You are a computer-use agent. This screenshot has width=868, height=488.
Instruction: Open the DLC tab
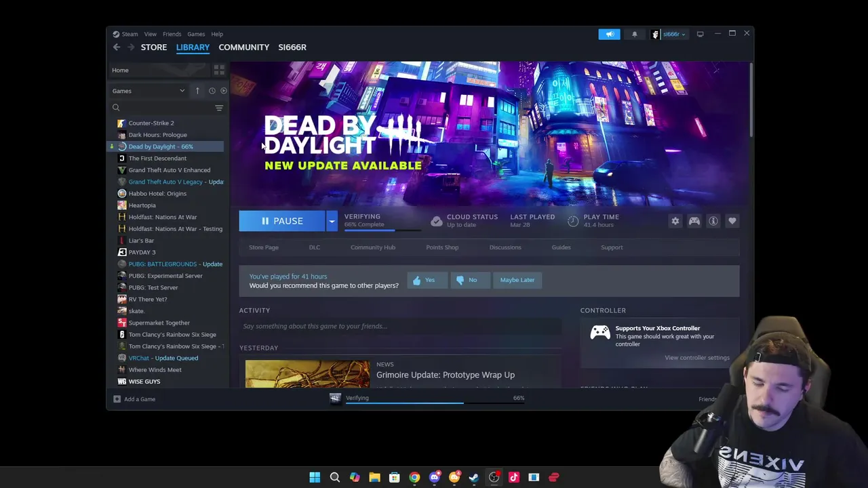click(315, 247)
